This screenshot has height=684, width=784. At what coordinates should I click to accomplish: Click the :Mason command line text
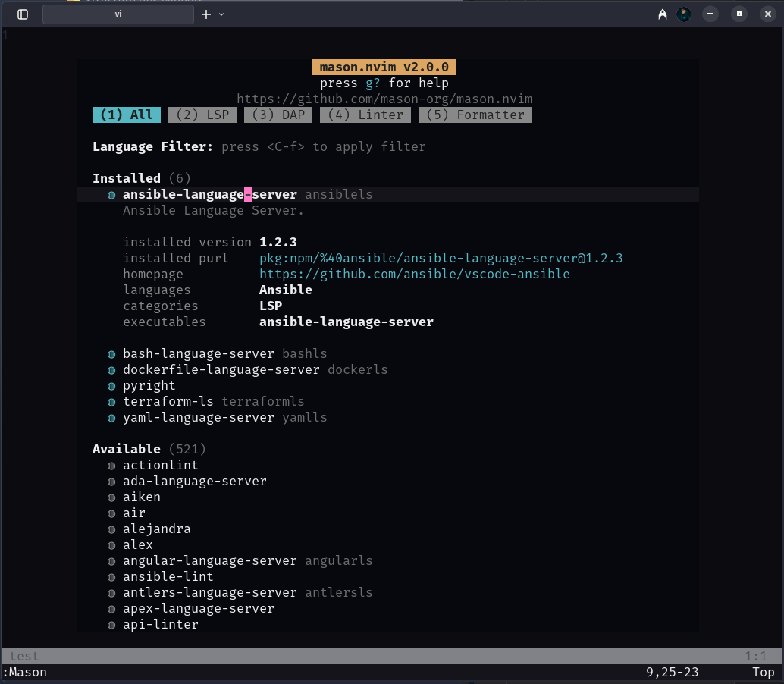pos(24,673)
